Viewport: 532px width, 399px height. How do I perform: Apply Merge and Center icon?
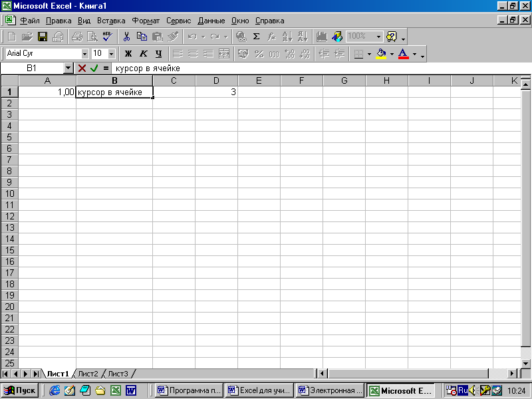click(224, 54)
